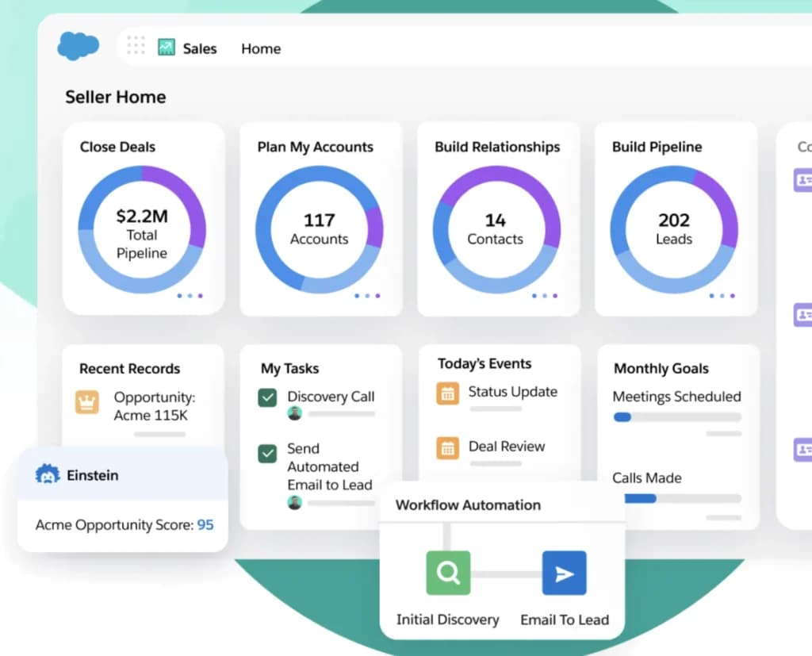812x656 pixels.
Task: Select the Initial Discovery magnifier step icon
Action: 448,573
